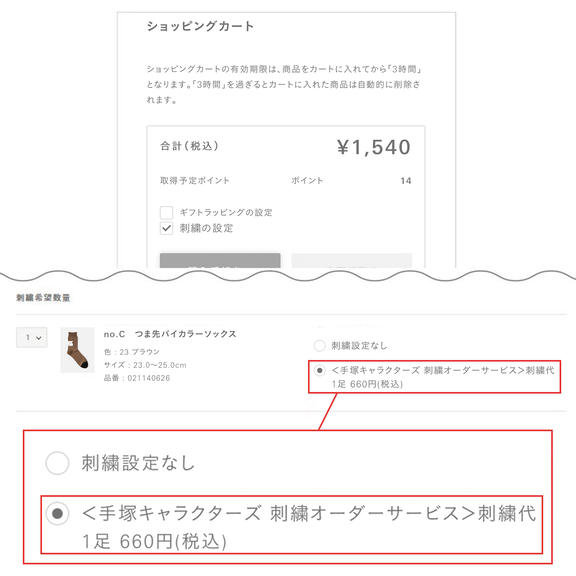576x576 pixels.
Task: Select the small 刺繍設定なし radio in the product row
Action: [320, 345]
